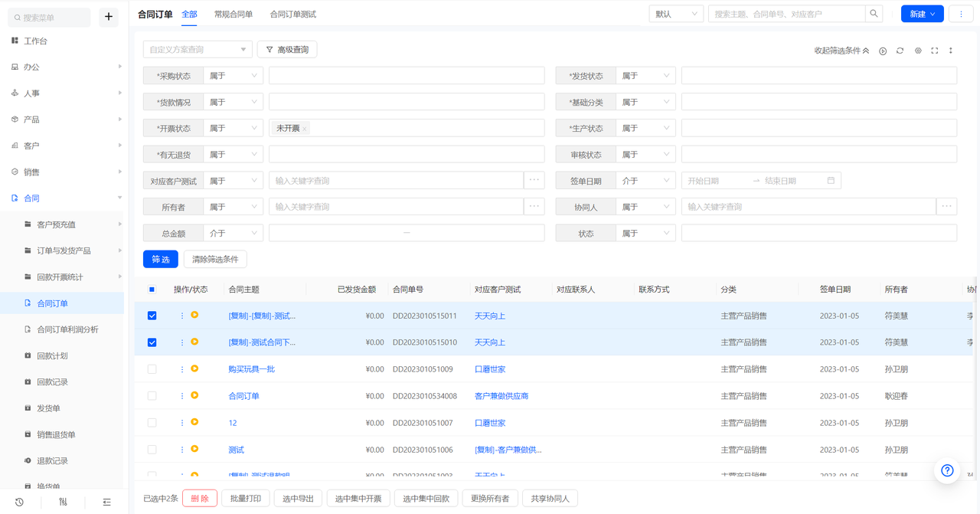980x514 pixels.
Task: Click the sliders settings icon at sidebar bottom
Action: [63, 502]
